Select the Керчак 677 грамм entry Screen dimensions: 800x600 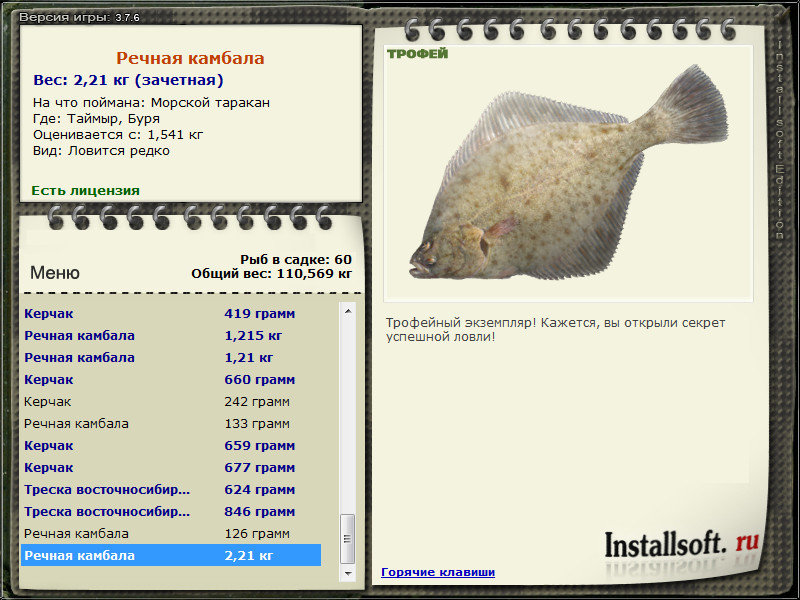pos(171,467)
